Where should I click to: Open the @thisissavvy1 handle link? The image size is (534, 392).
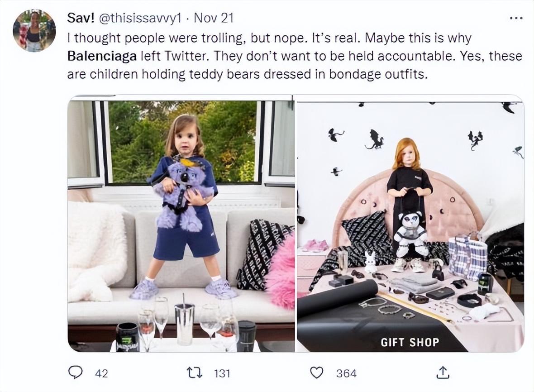pyautogui.click(x=140, y=18)
